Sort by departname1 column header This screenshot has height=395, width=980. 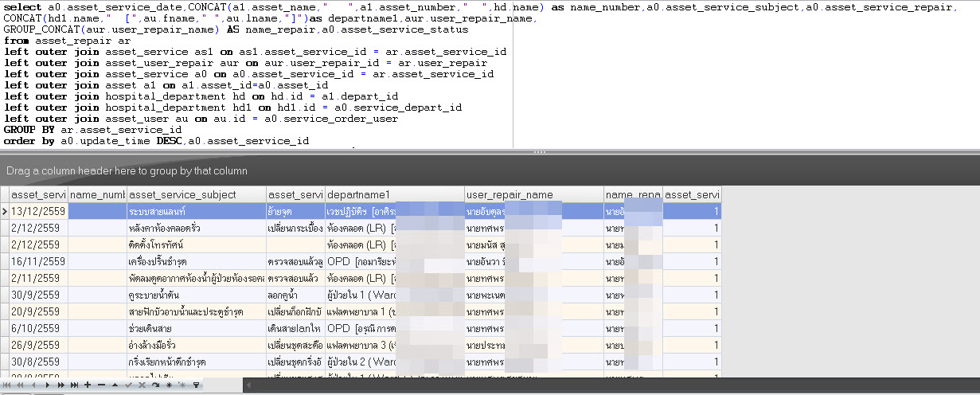395,194
